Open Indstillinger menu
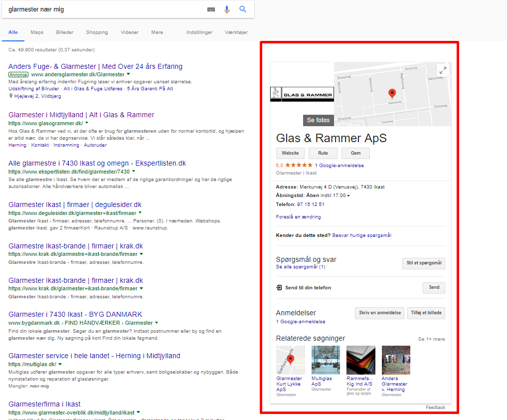This screenshot has width=507, height=420. (199, 32)
